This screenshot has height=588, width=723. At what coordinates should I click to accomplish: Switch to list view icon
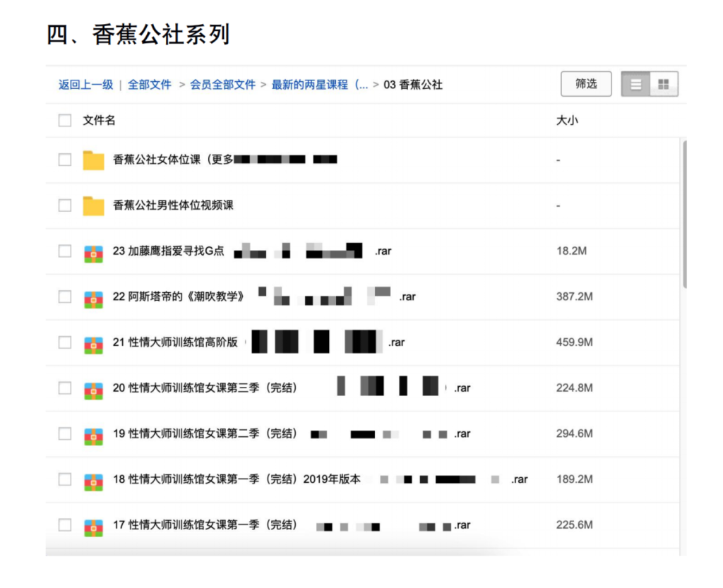click(635, 84)
